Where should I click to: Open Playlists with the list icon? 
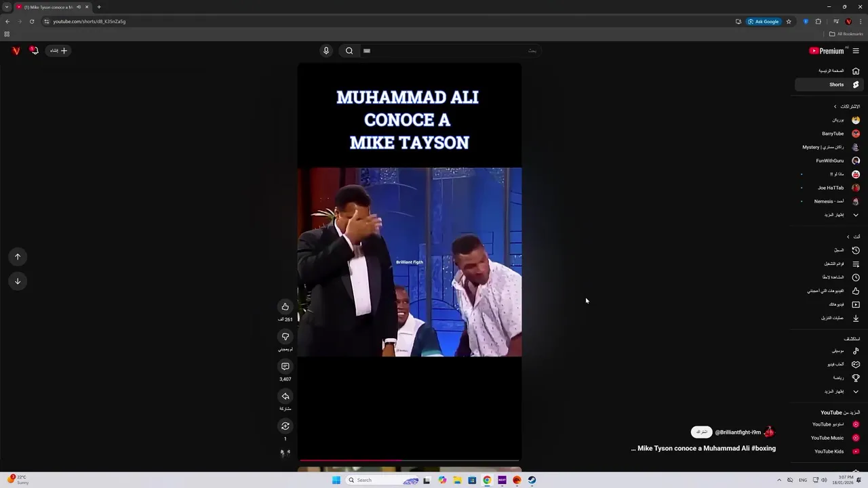[x=829, y=264]
